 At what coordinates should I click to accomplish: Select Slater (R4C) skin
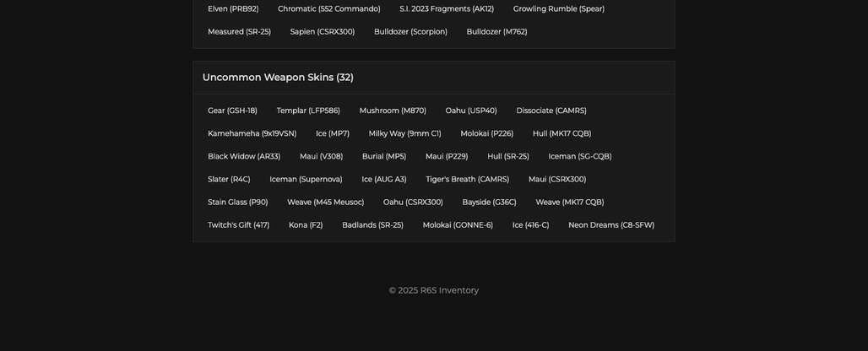point(229,180)
